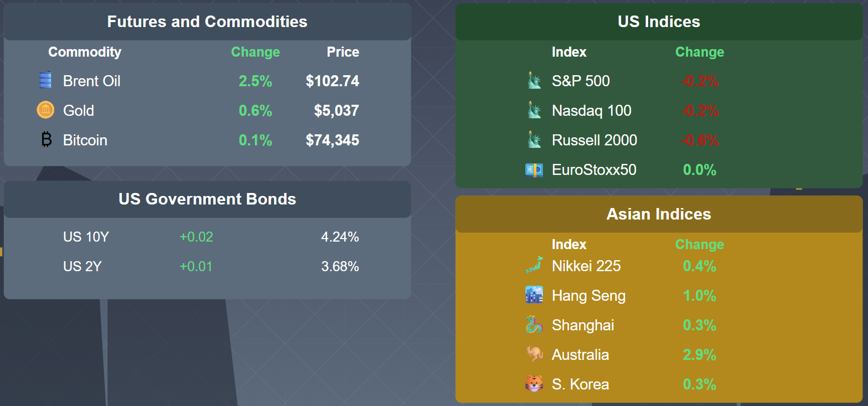Click the S. Korea tiger icon
Image resolution: width=868 pixels, height=406 pixels.
point(534,384)
